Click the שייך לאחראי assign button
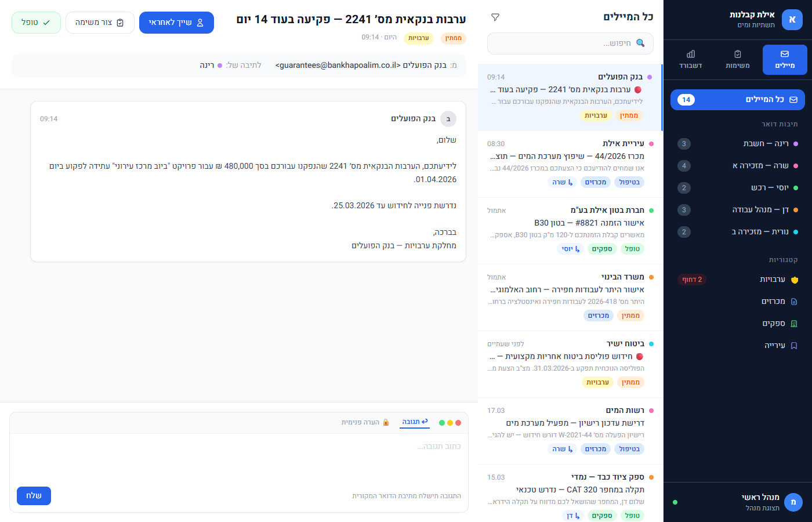Image resolution: width=812 pixels, height=522 pixels. tap(176, 22)
